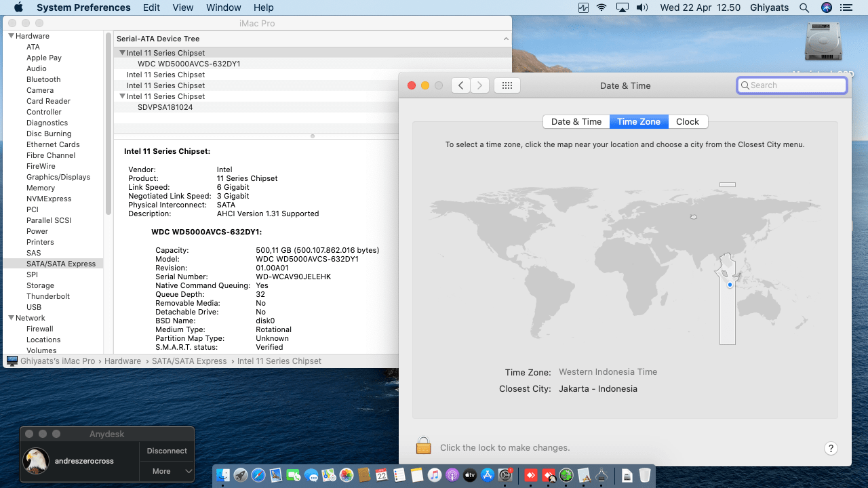Open the Anydesk More dropdown
Image resolution: width=868 pixels, height=488 pixels.
click(167, 471)
